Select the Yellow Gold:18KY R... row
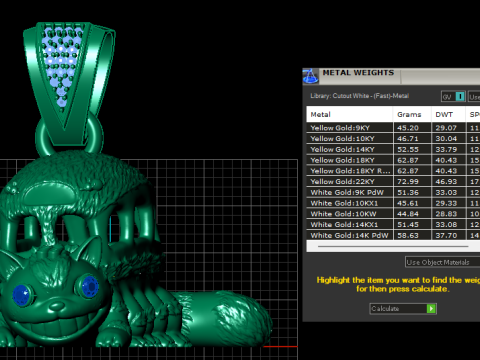 393,171
